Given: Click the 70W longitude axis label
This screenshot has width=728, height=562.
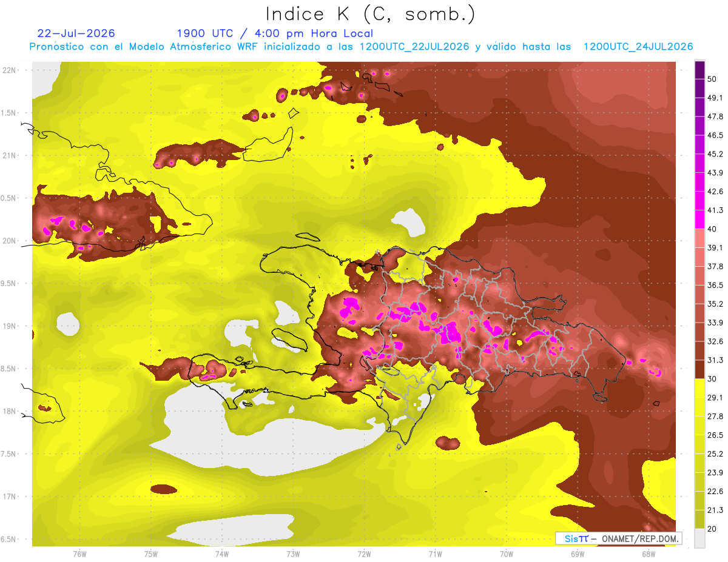Looking at the screenshot, I should pyautogui.click(x=507, y=554).
